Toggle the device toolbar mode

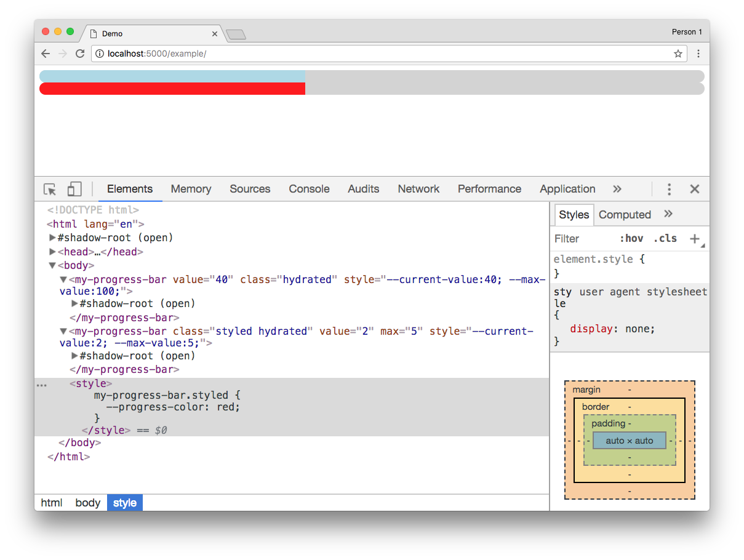[74, 188]
